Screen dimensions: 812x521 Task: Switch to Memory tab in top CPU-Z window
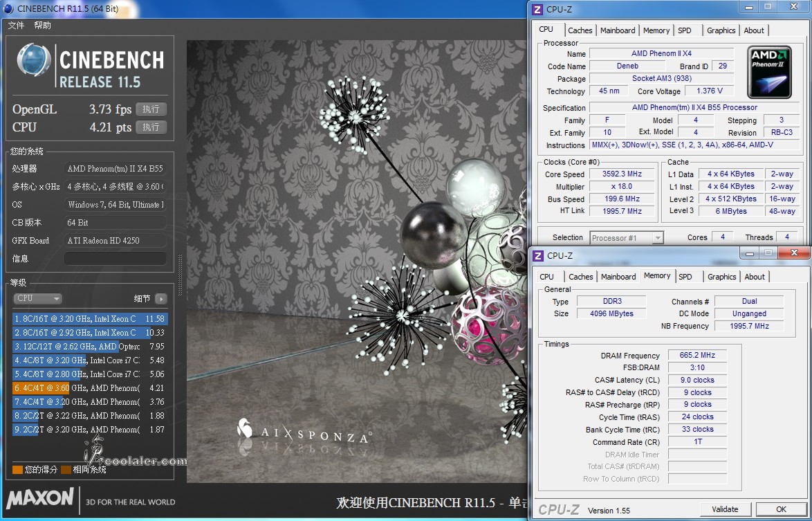pyautogui.click(x=656, y=30)
